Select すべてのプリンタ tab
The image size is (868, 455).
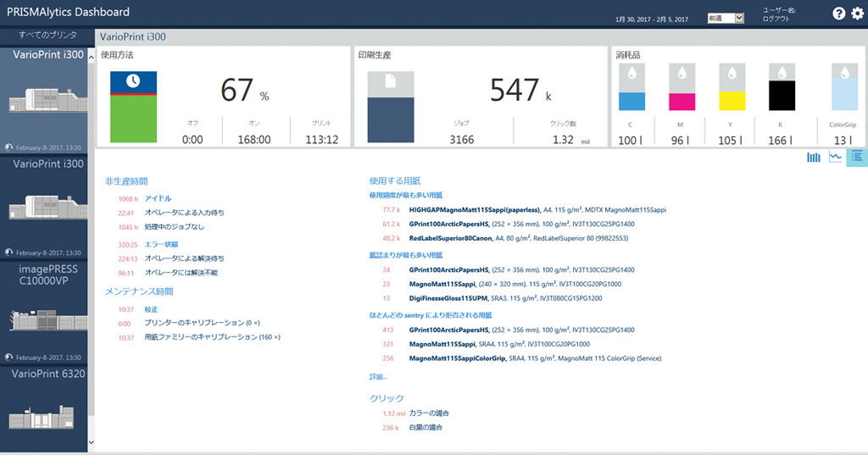47,36
